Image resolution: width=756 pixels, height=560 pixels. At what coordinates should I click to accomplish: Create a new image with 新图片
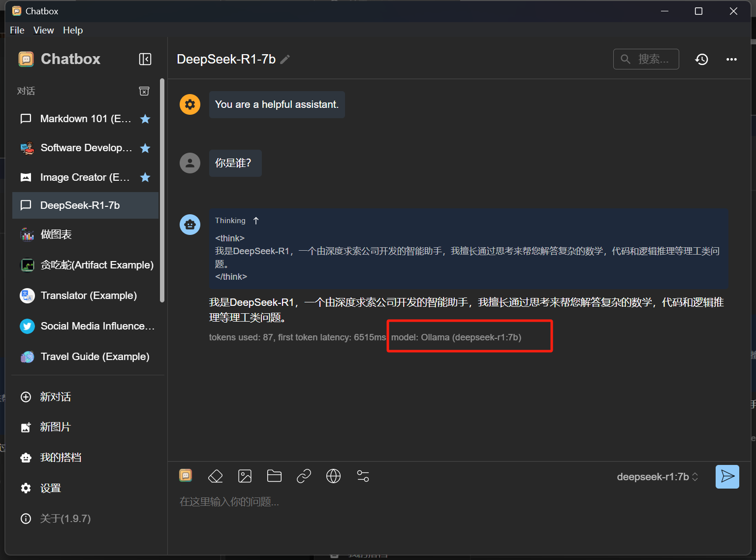tap(85, 427)
